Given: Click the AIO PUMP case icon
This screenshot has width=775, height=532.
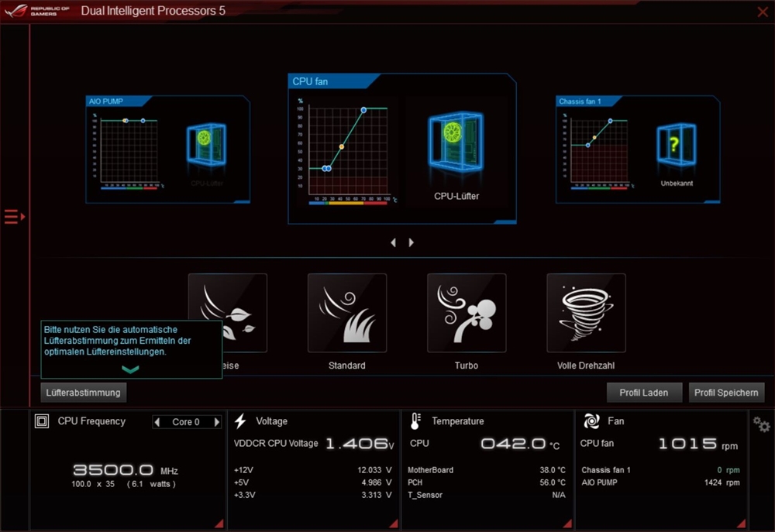Looking at the screenshot, I should click(205, 144).
